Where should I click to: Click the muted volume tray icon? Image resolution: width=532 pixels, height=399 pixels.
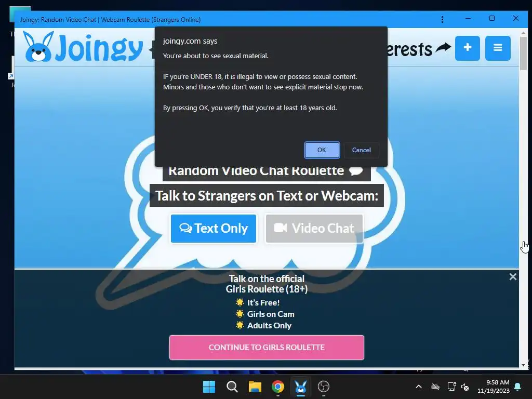(465, 387)
